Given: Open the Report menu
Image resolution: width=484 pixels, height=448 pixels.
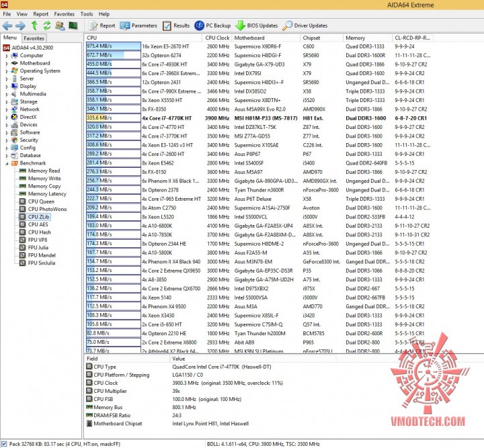Looking at the screenshot, I should pos(41,14).
